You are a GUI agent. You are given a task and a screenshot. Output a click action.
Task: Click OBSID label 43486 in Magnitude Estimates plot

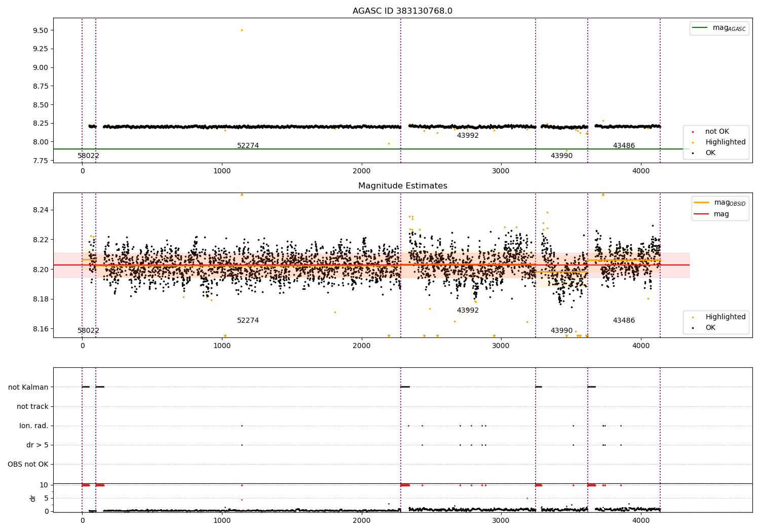[624, 321]
